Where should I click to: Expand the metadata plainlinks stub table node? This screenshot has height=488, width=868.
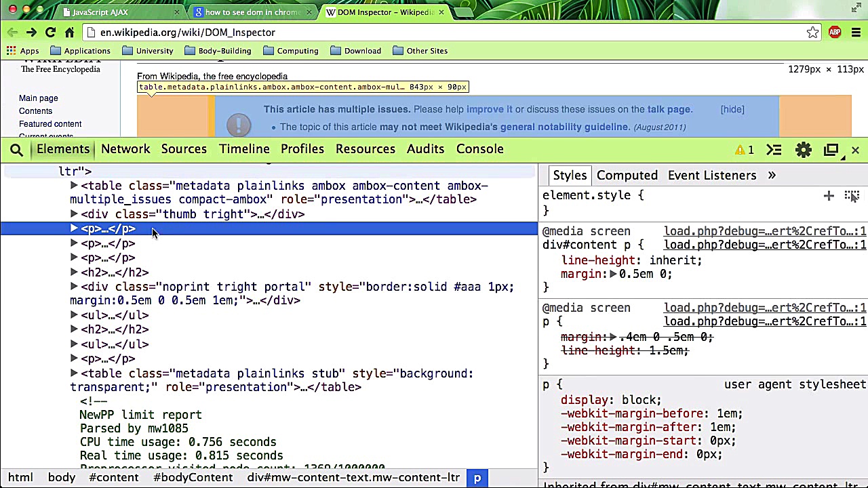click(x=74, y=373)
